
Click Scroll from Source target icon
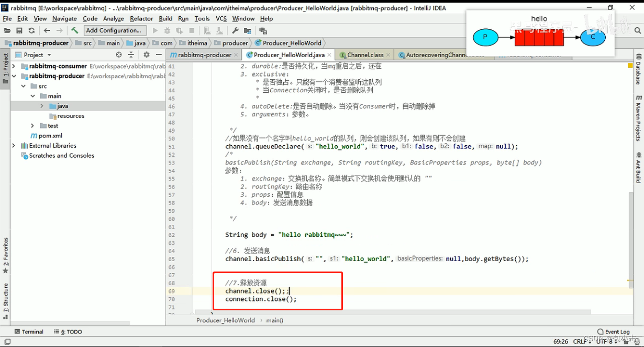(x=119, y=55)
